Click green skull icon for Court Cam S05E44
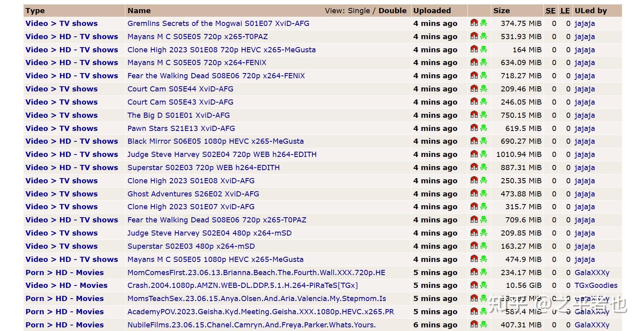The width and height of the screenshot is (644, 331). (483, 89)
